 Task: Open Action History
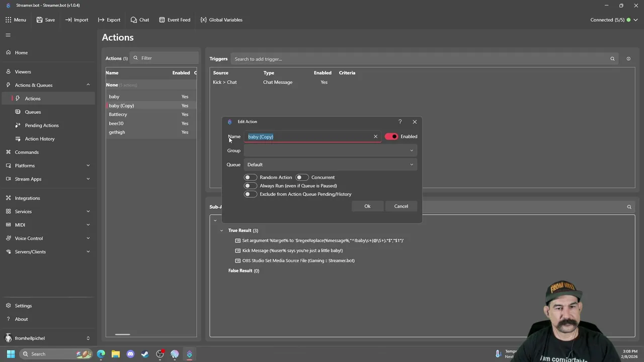[48, 139]
